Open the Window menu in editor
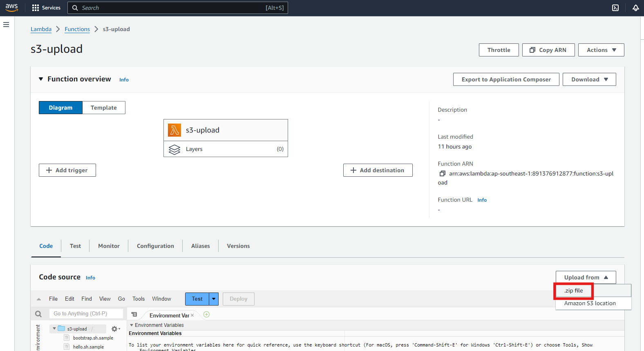Image resolution: width=644 pixels, height=351 pixels. point(161,299)
